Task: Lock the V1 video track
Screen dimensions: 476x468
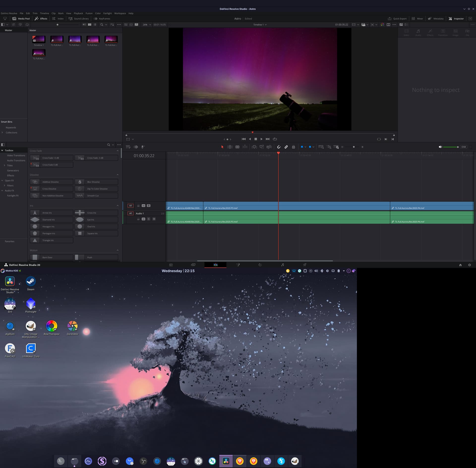Action: (x=138, y=206)
